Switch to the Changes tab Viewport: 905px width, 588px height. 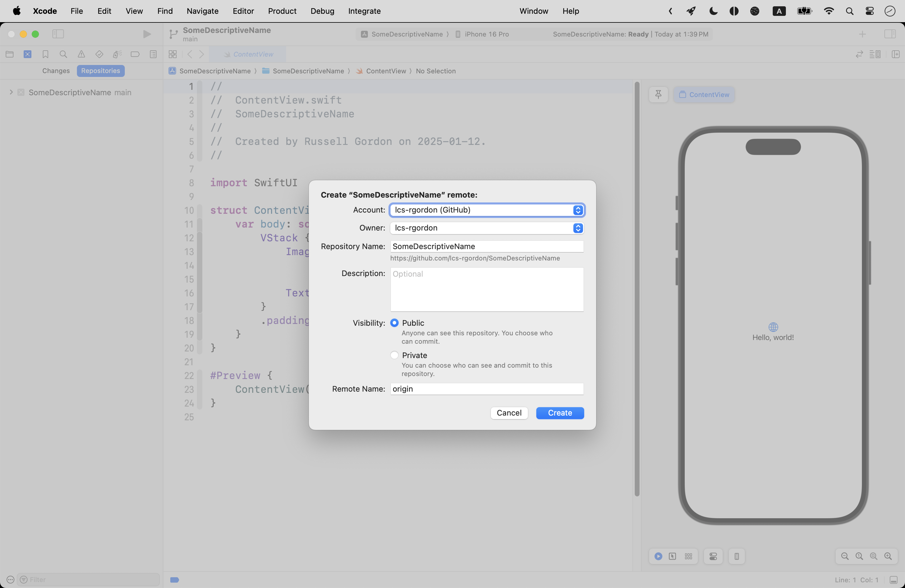click(x=56, y=71)
